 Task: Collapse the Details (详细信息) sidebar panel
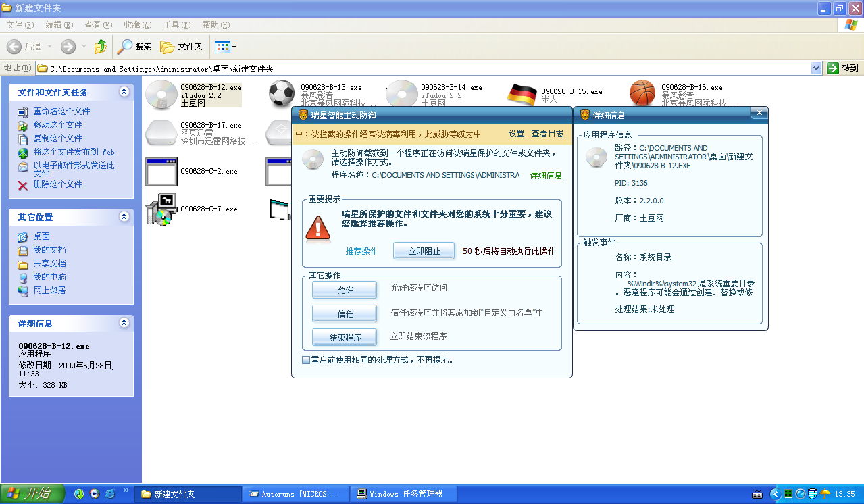tap(124, 323)
